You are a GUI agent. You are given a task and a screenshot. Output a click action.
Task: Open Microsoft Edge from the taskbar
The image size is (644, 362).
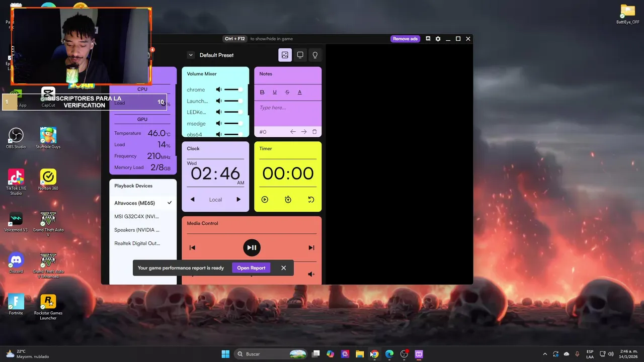[x=389, y=354]
